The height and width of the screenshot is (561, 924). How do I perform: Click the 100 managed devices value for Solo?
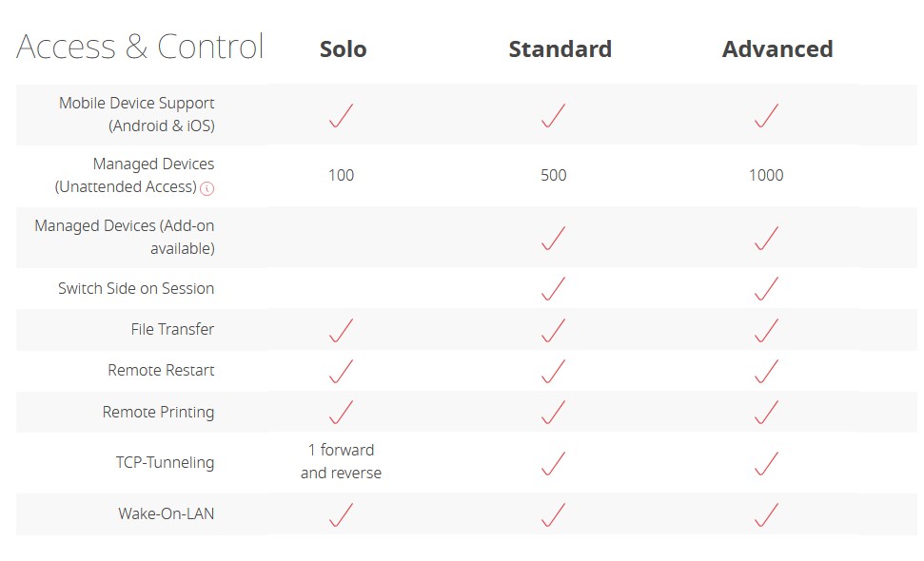click(342, 175)
